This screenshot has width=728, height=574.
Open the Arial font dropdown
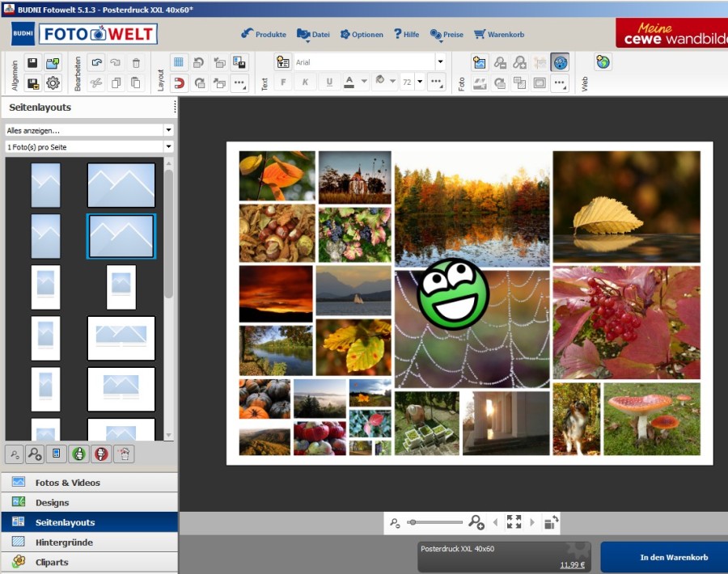pos(440,62)
